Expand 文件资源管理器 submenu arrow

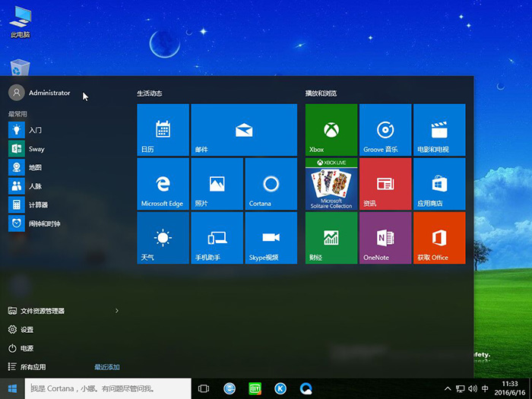click(116, 311)
